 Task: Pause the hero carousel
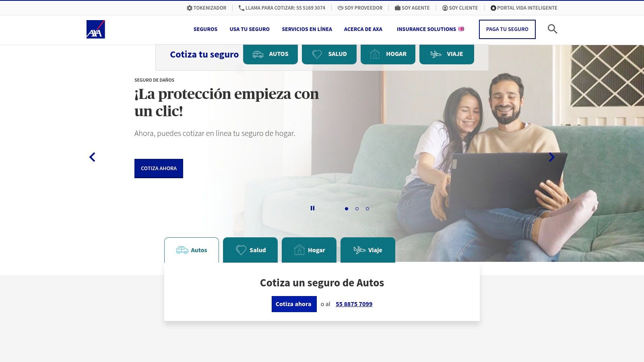[312, 208]
